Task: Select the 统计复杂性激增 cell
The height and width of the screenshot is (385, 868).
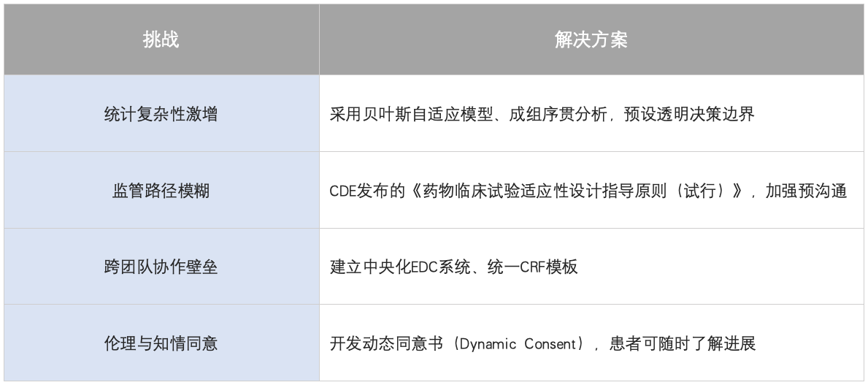Action: click(161, 114)
